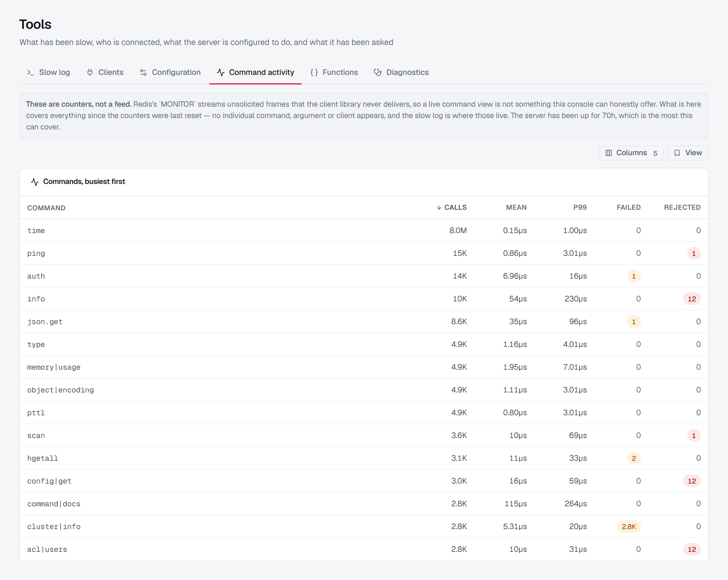Click the 2.8K failed badge for cluster|info
Screen dimensions: 728x580
[629, 527]
